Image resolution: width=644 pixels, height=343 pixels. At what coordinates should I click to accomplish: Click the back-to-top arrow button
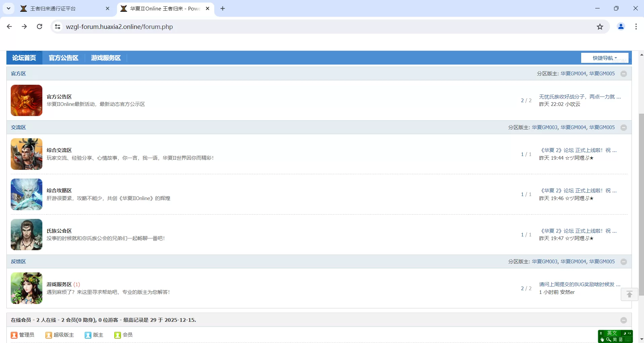[629, 295]
